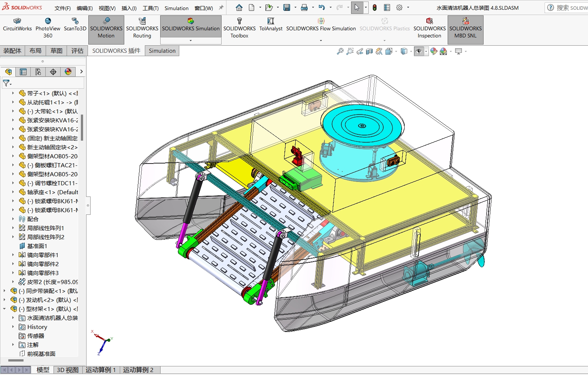The image size is (588, 375).
Task: Open the DisplayManager appearance sphere tab
Action: click(x=68, y=72)
